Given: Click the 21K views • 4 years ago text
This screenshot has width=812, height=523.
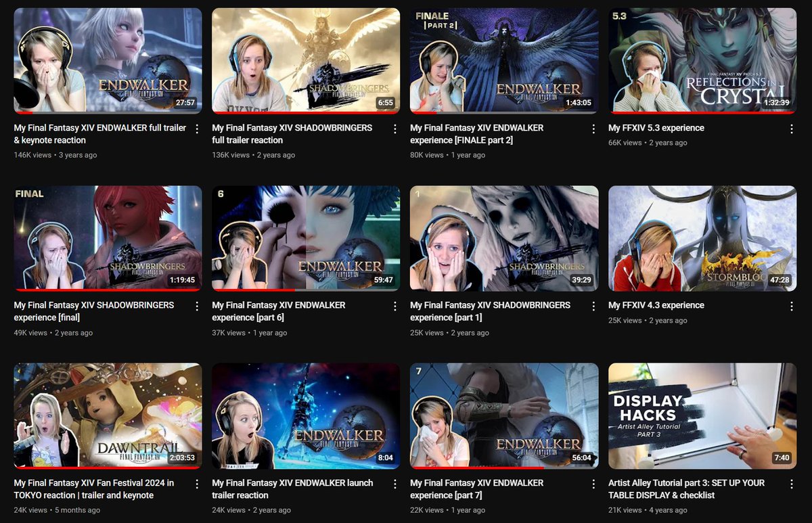Looking at the screenshot, I should [x=648, y=510].
